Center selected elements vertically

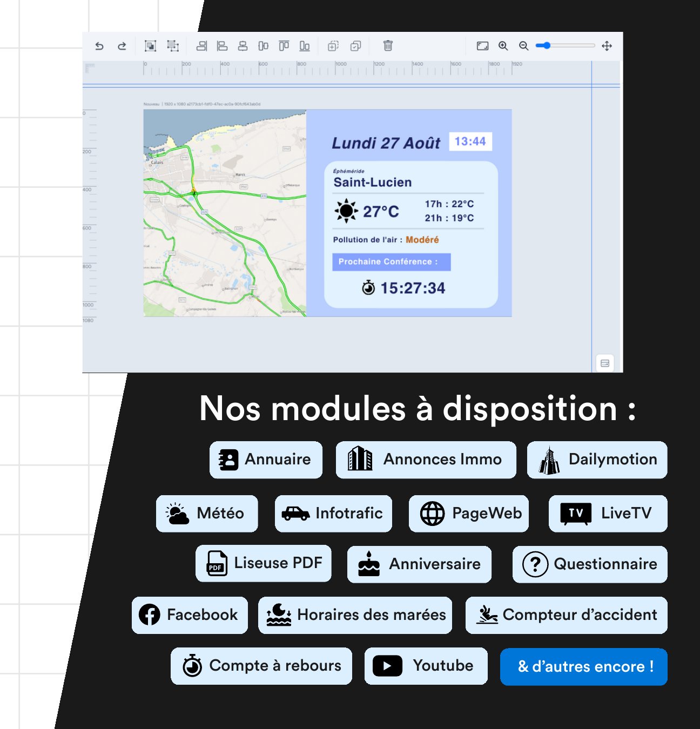pyautogui.click(x=263, y=46)
